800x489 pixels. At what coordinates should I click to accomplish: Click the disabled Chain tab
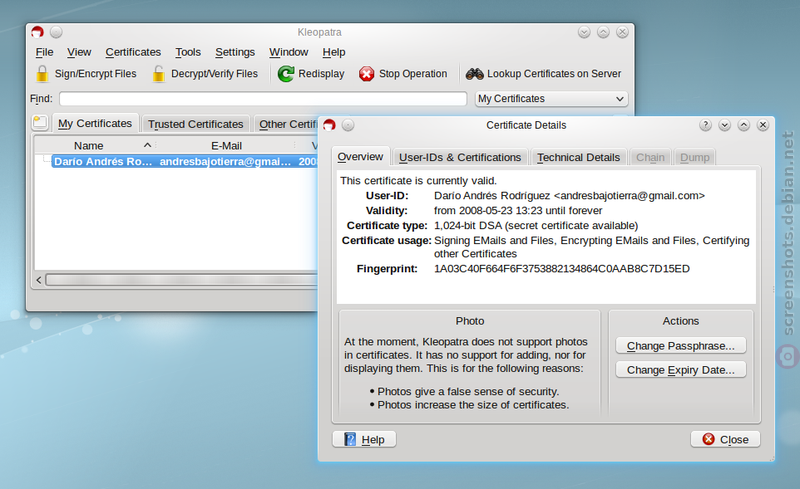point(650,157)
